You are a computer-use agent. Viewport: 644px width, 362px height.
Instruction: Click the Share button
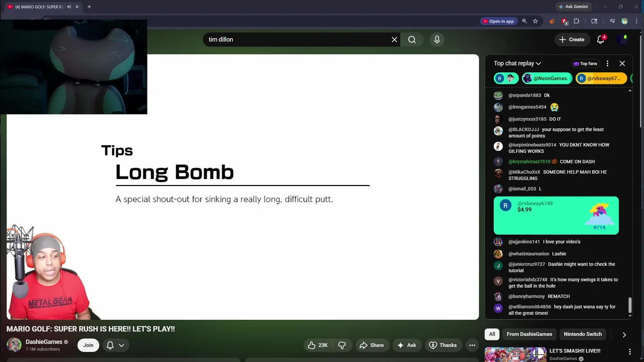pyautogui.click(x=371, y=345)
